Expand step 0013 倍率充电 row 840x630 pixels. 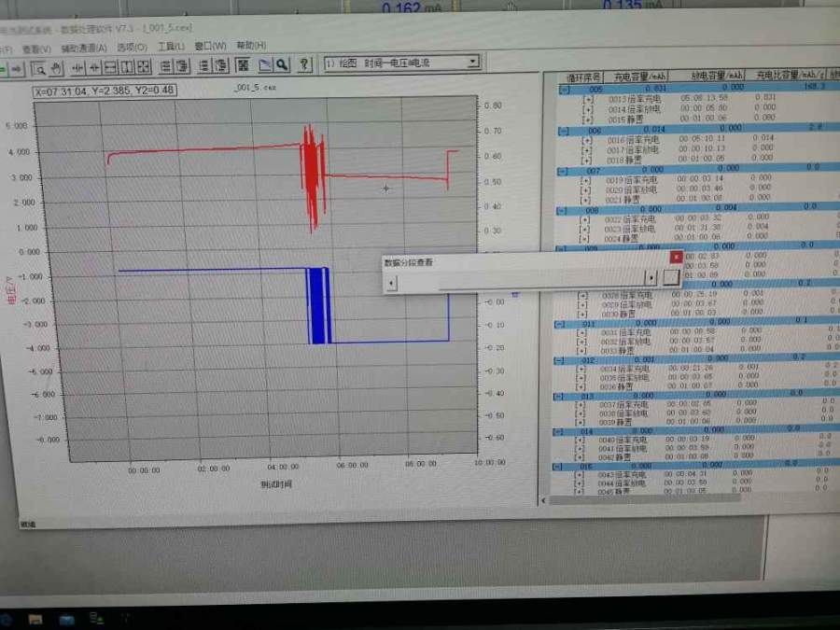pos(587,97)
